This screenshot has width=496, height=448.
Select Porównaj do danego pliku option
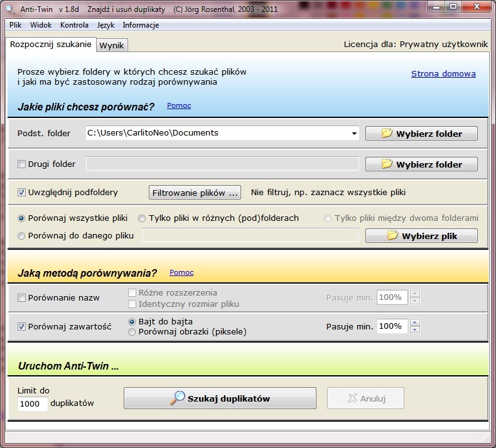21,236
